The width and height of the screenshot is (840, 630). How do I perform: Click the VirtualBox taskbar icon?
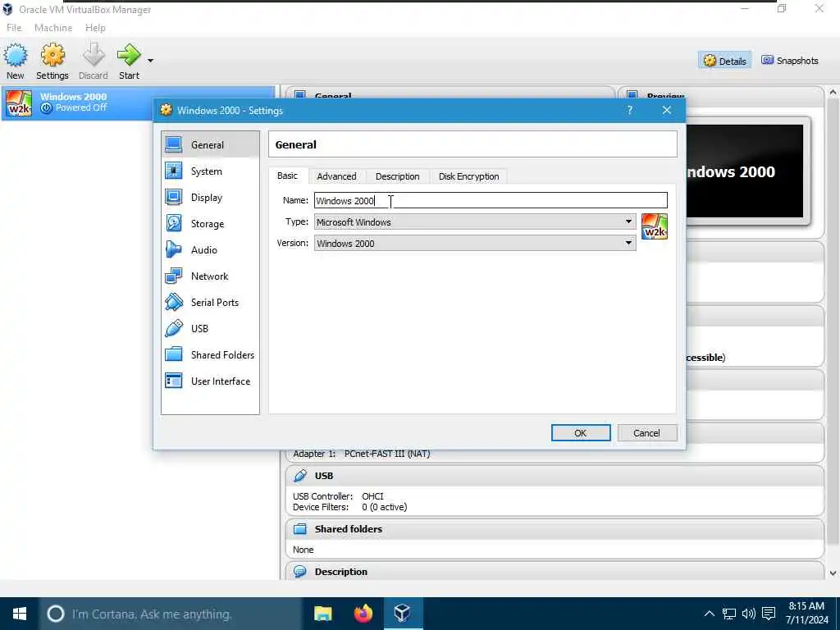pos(403,614)
